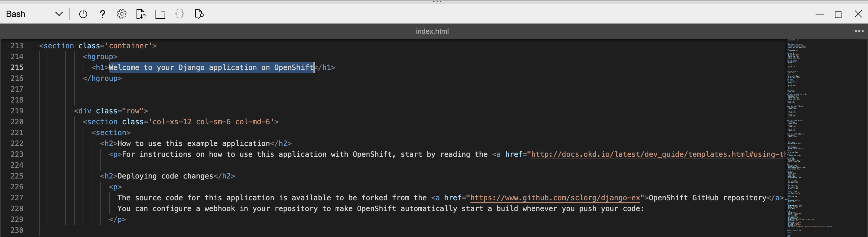868x237 pixels.
Task: Open Cloud Shell settings gear
Action: (x=122, y=14)
